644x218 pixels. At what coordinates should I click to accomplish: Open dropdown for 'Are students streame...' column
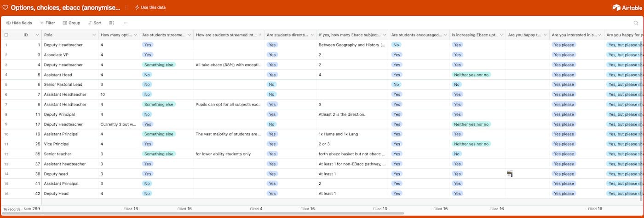point(189,35)
